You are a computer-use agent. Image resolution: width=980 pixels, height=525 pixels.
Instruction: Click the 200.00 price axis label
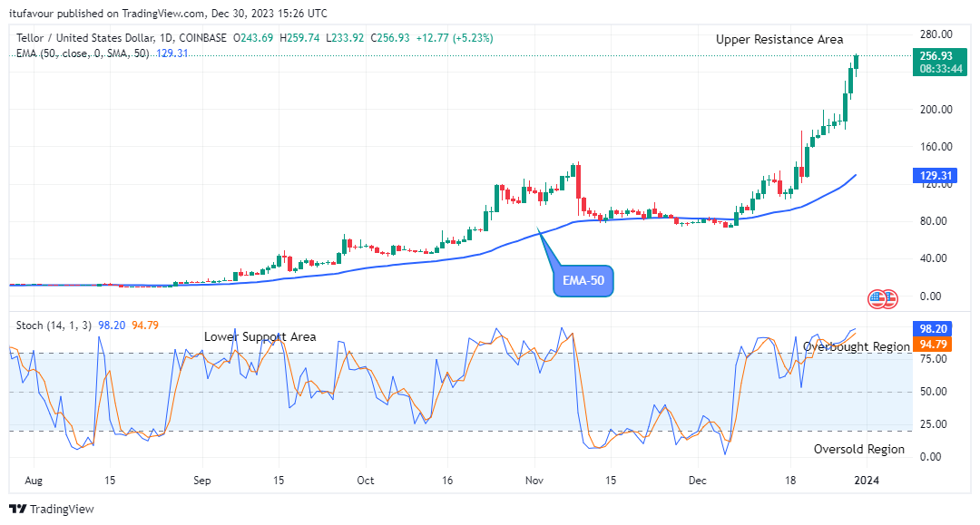[936, 109]
